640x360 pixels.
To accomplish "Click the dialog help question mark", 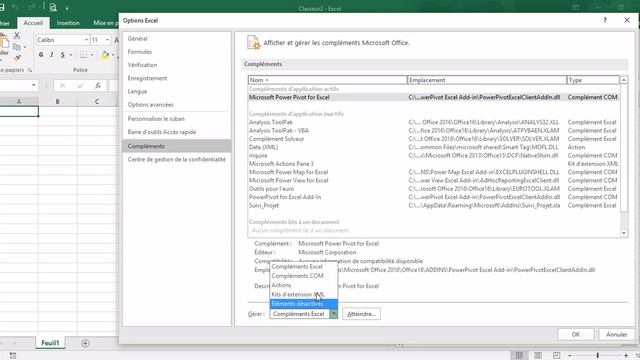I will [x=605, y=20].
